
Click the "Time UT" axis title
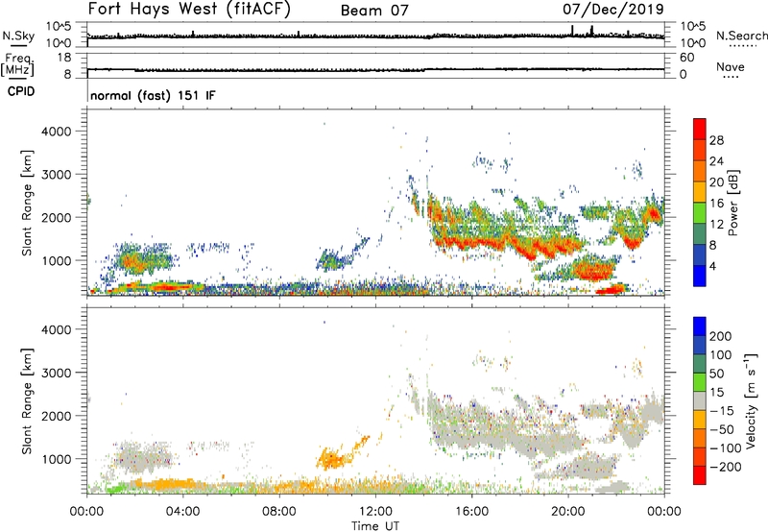[x=375, y=526]
